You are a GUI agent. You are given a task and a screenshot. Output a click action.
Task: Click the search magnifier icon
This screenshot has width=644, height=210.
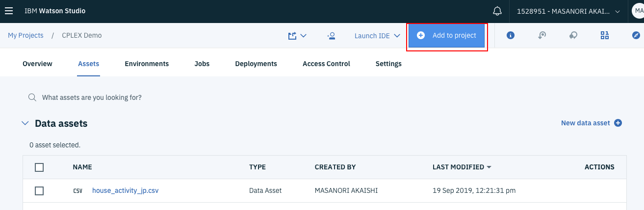(x=32, y=97)
